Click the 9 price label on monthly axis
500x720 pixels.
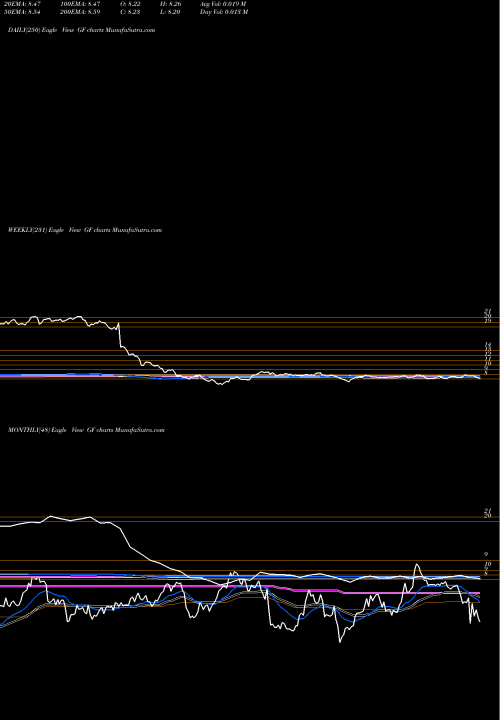[488, 554]
